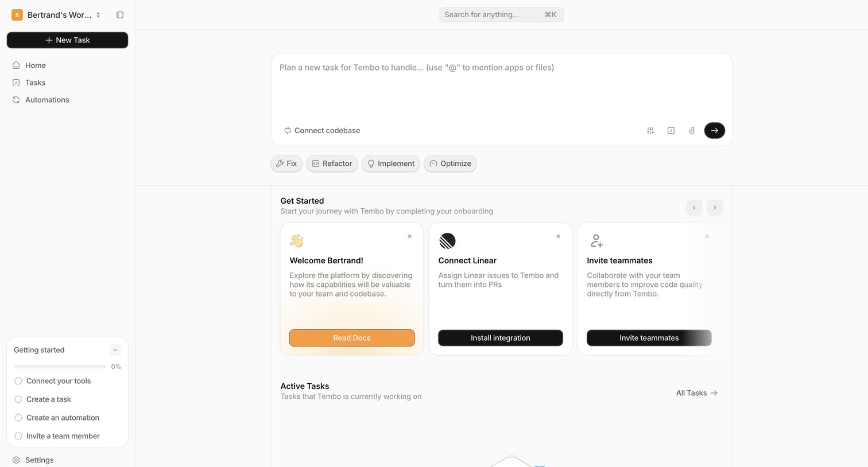Click the waving hand emoji icon
Image resolution: width=868 pixels, height=467 pixels.
(297, 241)
